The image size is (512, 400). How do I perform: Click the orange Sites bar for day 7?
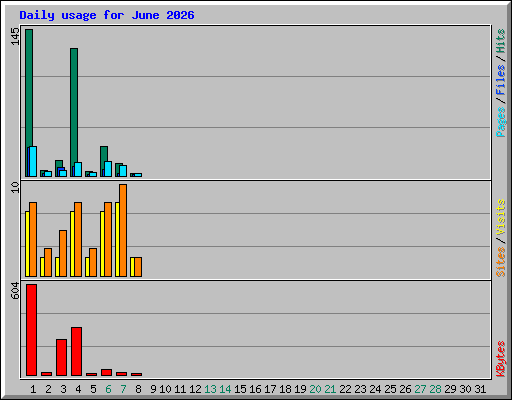coord(123,230)
